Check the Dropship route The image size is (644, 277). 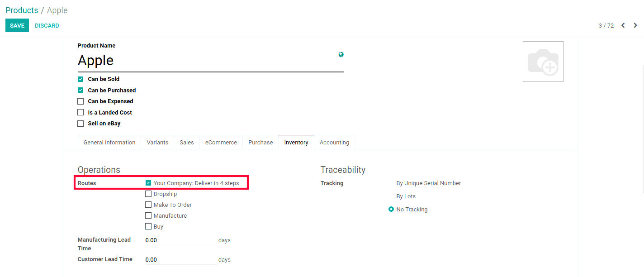148,194
